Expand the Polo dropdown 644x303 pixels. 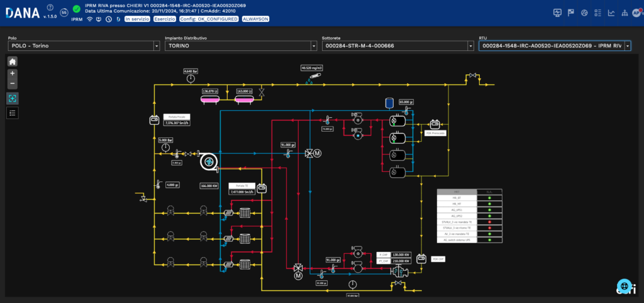[x=157, y=46]
